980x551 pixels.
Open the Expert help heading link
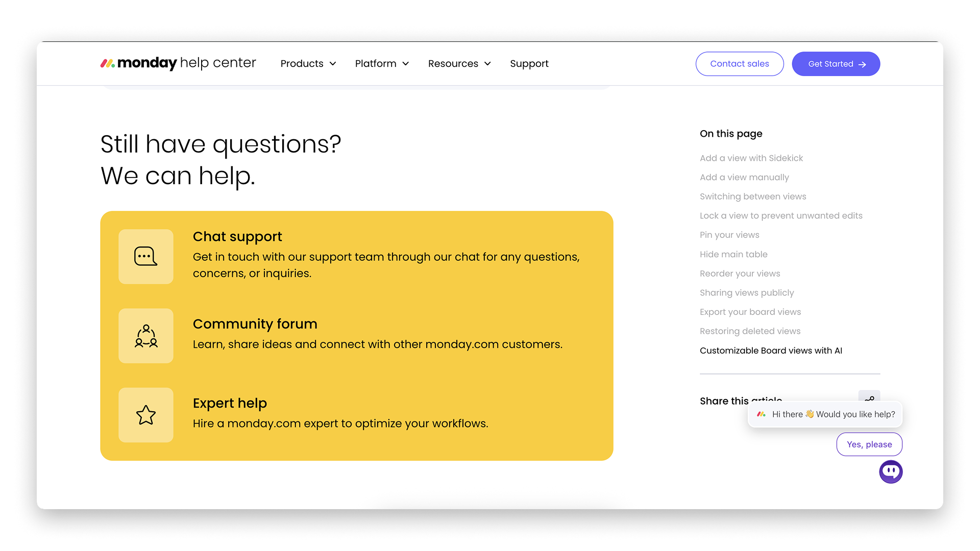click(x=230, y=403)
